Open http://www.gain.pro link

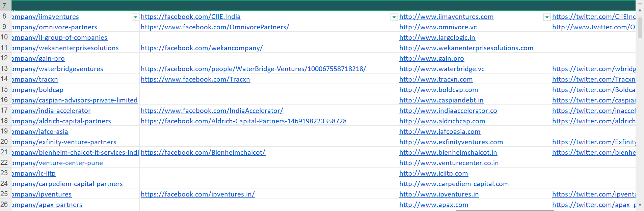432,59
